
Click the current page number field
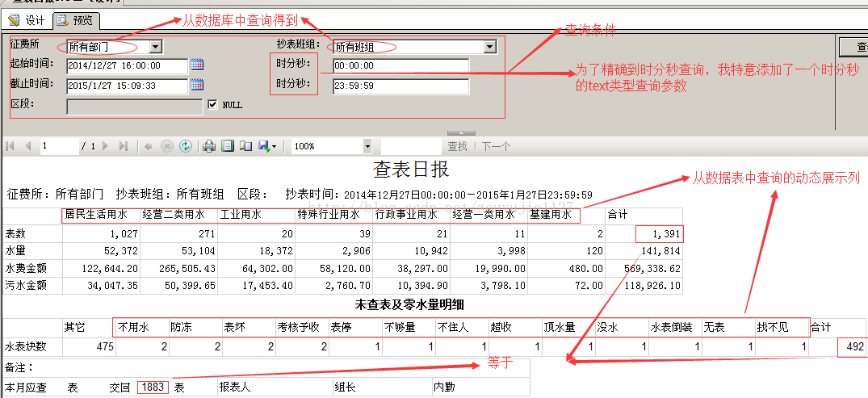click(x=59, y=146)
